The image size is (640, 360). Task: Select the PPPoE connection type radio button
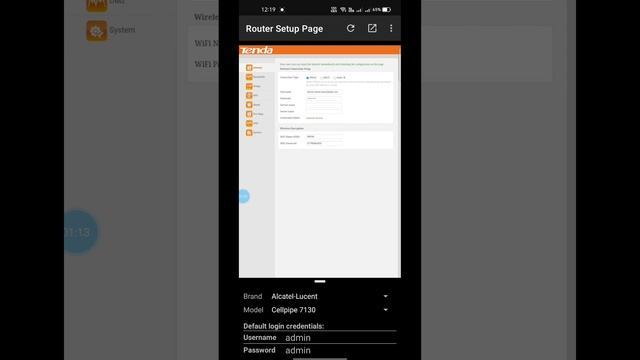point(307,78)
